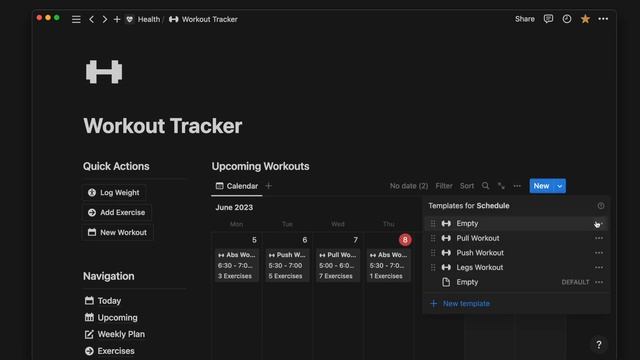
Task: Open the database view three-dot options
Action: tap(517, 186)
